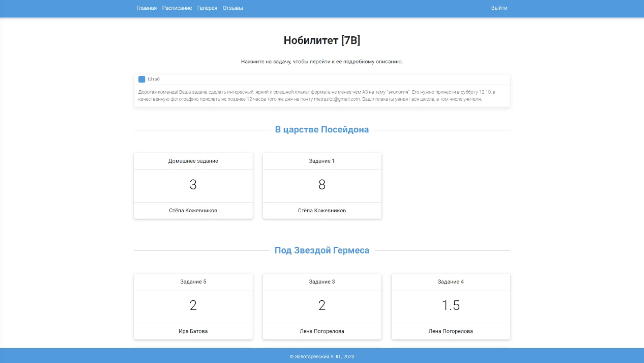Click the Выйти logout link
The height and width of the screenshot is (363, 644).
pyautogui.click(x=499, y=8)
